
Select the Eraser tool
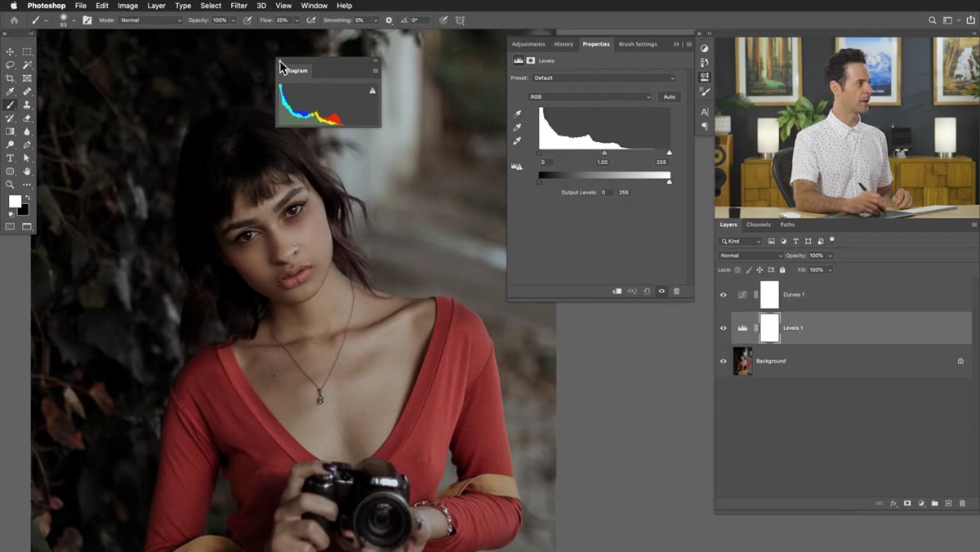coord(27,118)
